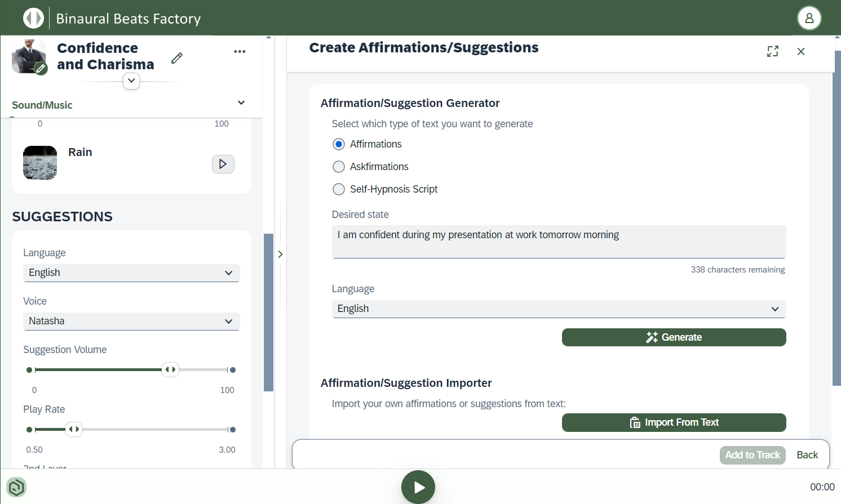Image resolution: width=841 pixels, height=504 pixels.
Task: Preview the Rain sound sample
Action: pos(223,163)
